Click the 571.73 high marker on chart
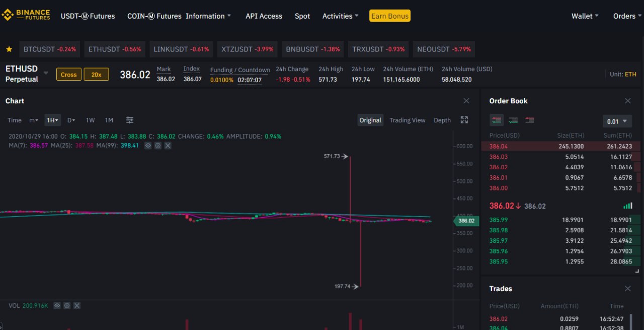644x330 pixels. pos(336,156)
